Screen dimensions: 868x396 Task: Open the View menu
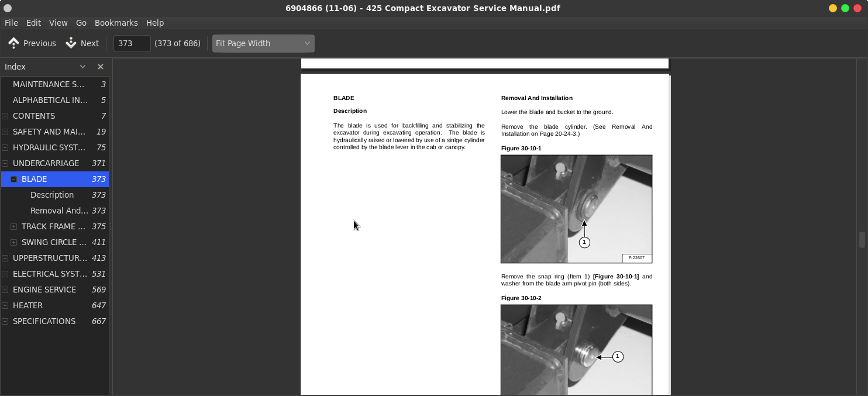tap(58, 23)
